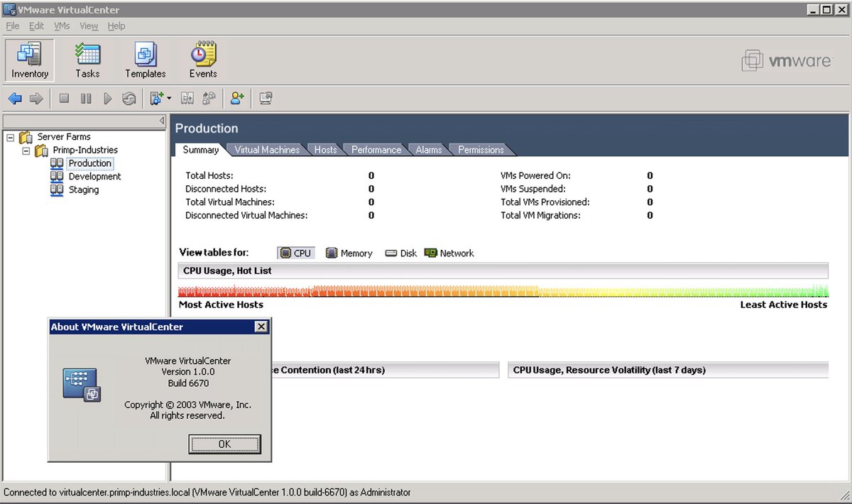Open the VMs menu

point(62,26)
